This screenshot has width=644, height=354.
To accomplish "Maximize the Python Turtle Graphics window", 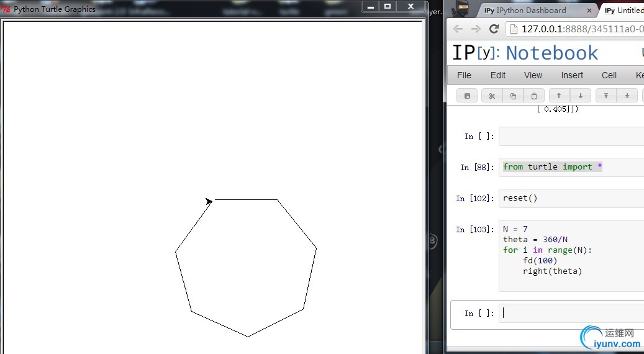I will [388, 7].
